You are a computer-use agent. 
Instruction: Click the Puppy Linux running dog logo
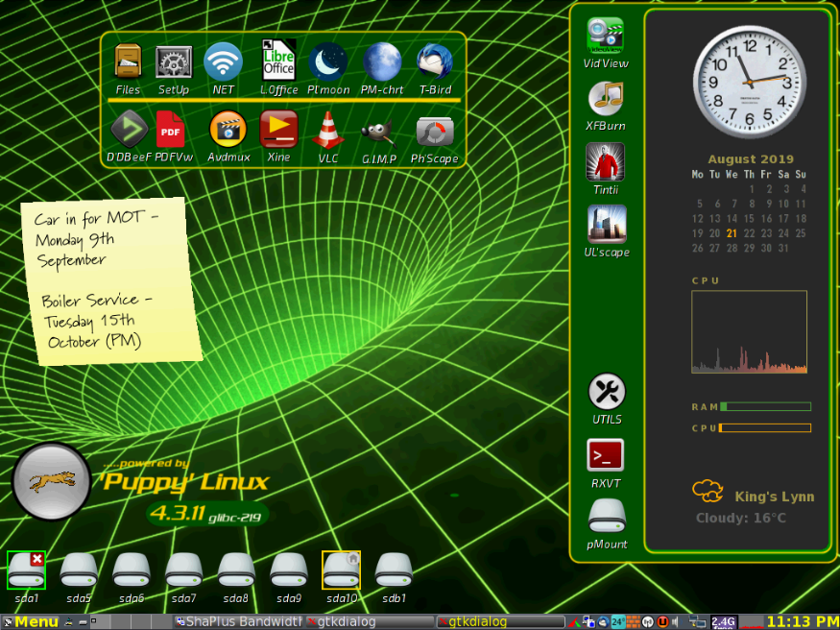pos(52,481)
